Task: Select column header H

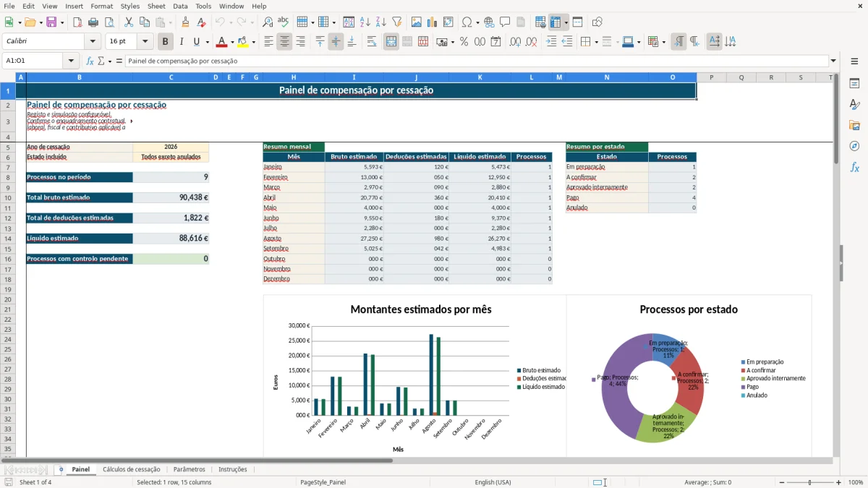Action: click(x=294, y=77)
